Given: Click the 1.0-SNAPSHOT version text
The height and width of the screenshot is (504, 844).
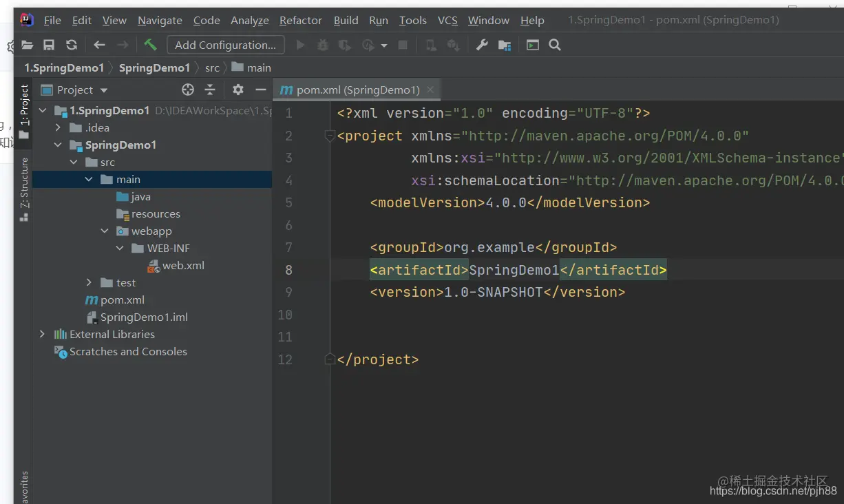Looking at the screenshot, I should coord(494,292).
